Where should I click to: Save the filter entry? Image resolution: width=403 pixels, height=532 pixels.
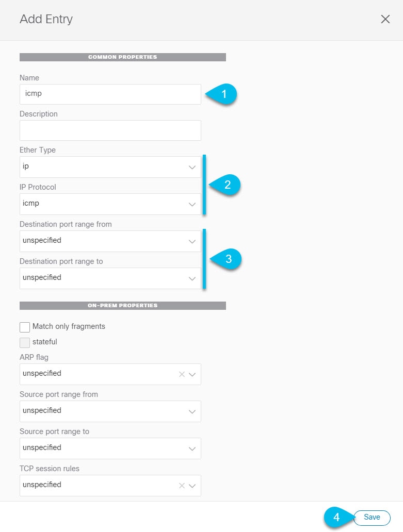[x=372, y=518]
